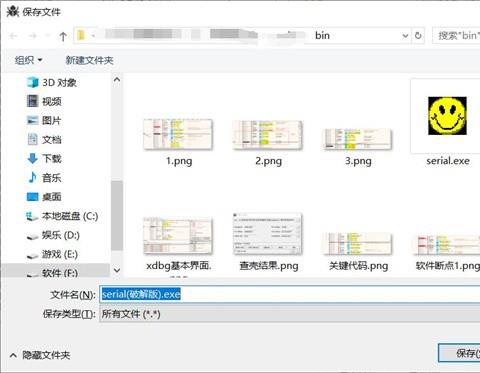Select 视频 in the sidebar
The image size is (480, 373).
coord(44,101)
